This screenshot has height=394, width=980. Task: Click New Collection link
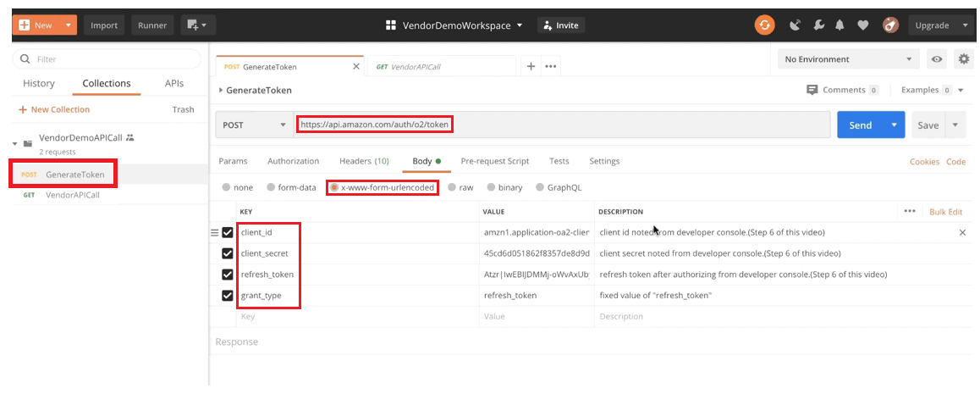tap(54, 109)
